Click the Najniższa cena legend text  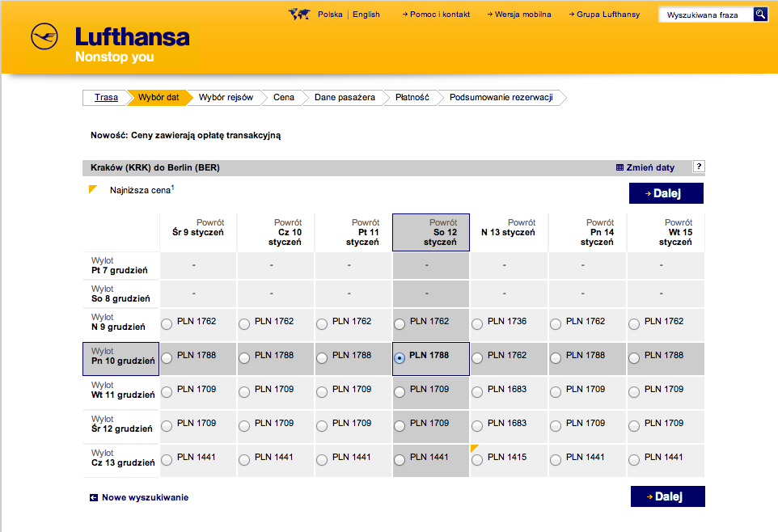(x=142, y=190)
